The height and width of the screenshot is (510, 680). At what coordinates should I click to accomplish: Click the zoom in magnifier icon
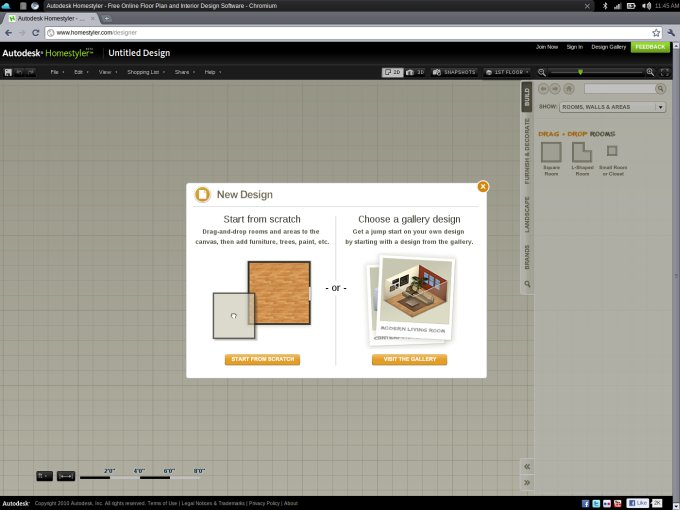tap(650, 72)
